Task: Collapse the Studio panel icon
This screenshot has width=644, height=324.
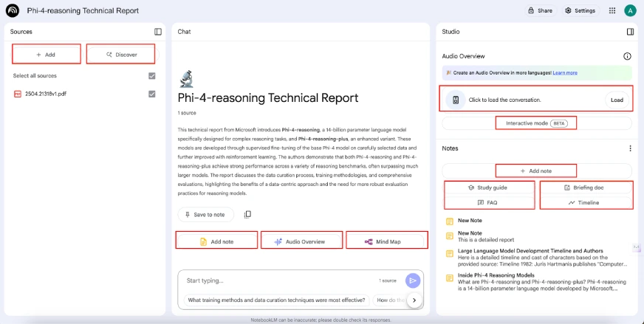Action: tap(630, 32)
